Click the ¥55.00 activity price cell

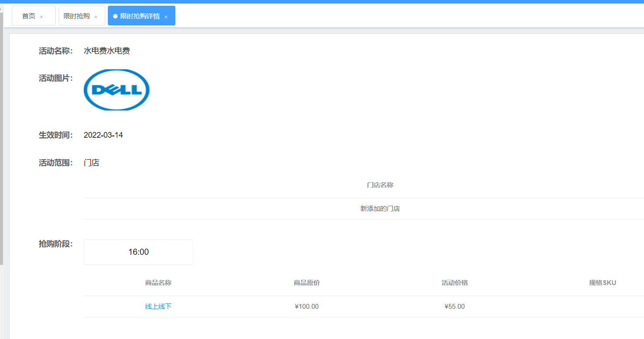455,307
